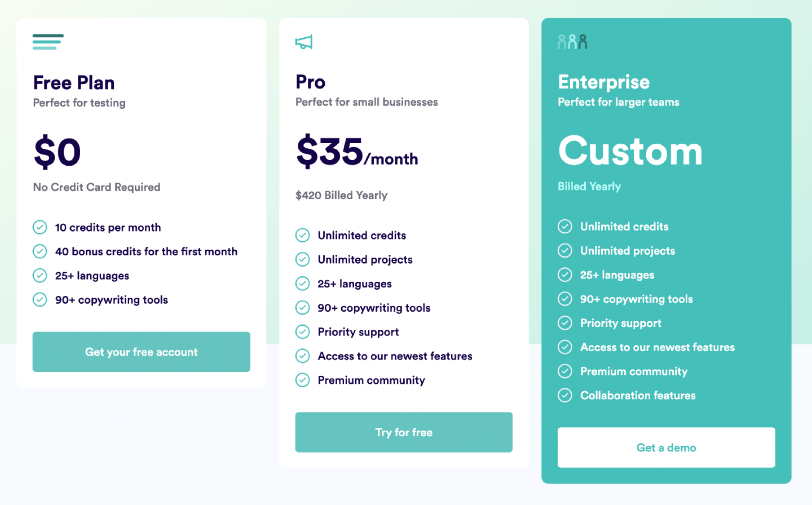
Task: Click checkmark icon beside 10 credits per month
Action: (40, 227)
